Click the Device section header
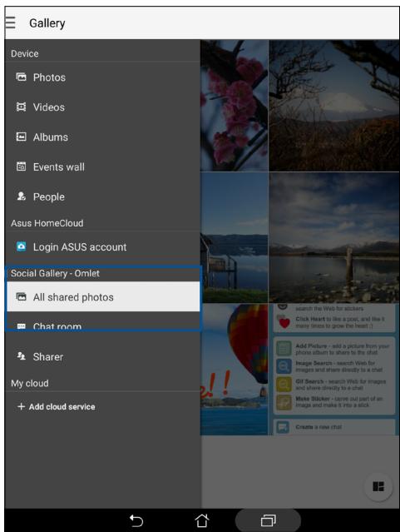This screenshot has width=400, height=532. pos(24,53)
